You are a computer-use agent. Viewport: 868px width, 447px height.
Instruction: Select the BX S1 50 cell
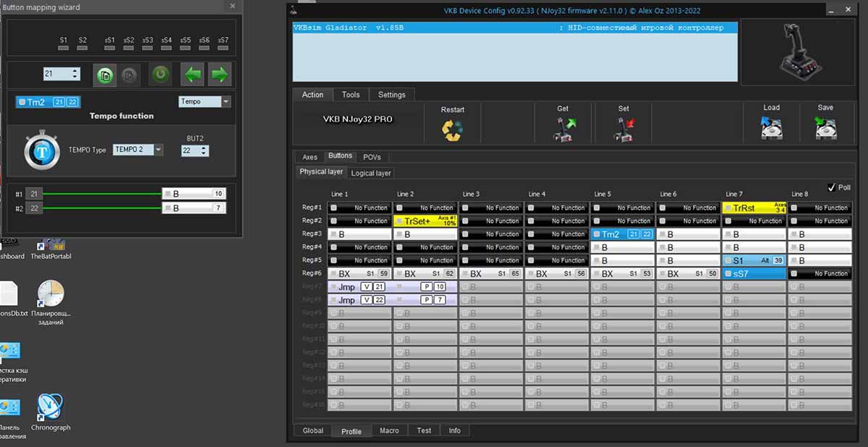coord(689,274)
